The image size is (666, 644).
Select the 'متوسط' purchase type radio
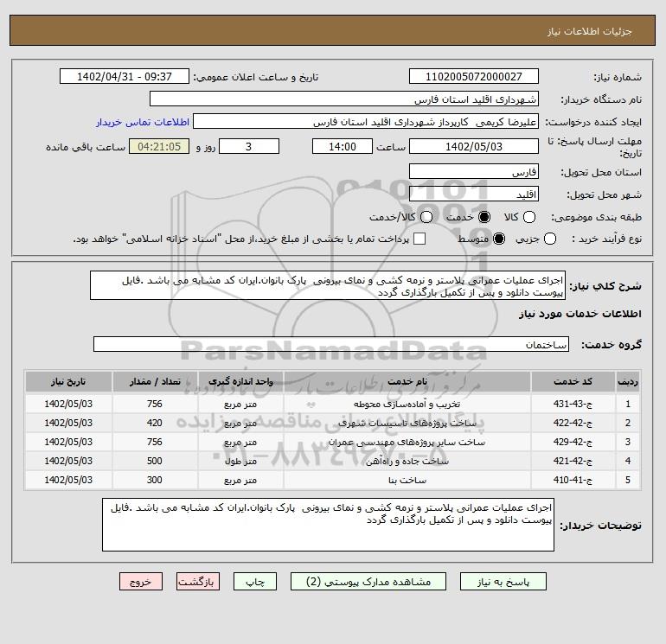pos(499,239)
